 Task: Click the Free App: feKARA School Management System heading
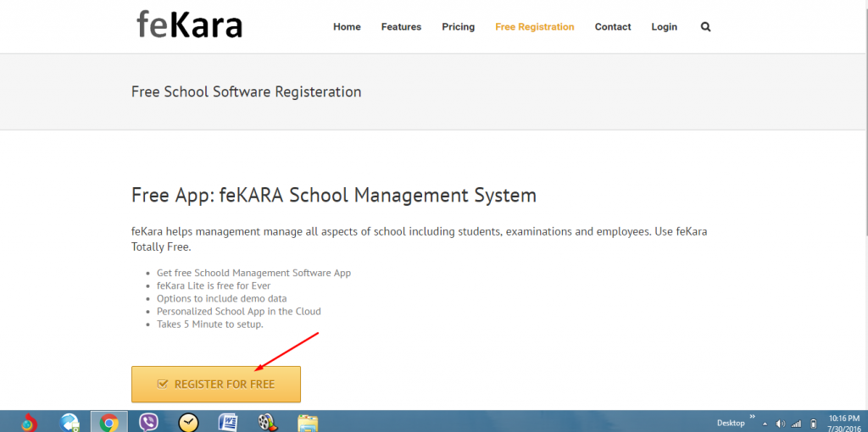334,196
